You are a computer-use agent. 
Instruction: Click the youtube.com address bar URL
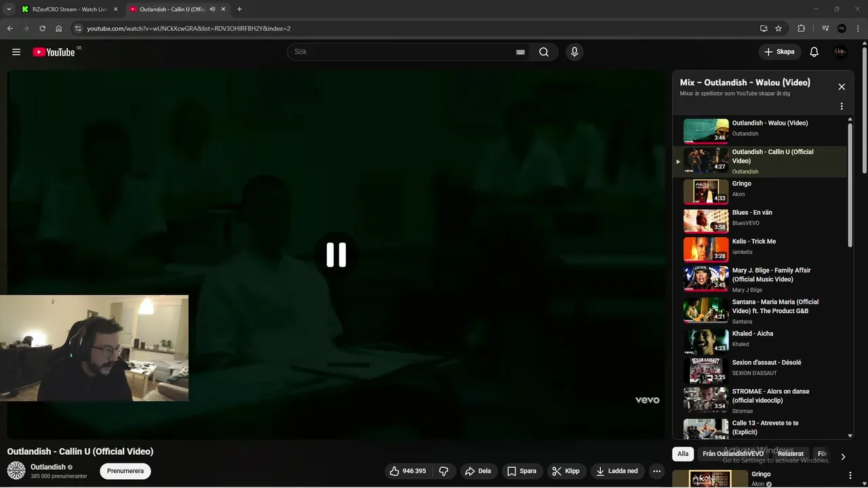(x=189, y=28)
